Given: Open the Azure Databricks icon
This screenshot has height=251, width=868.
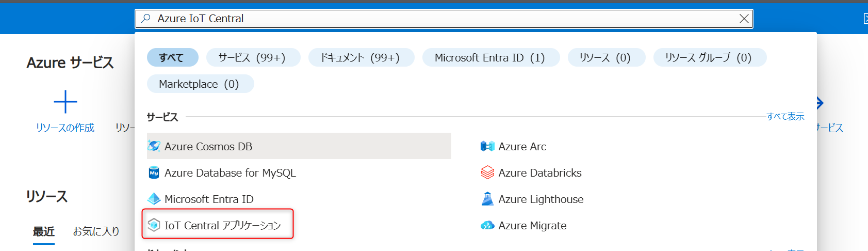Looking at the screenshot, I should 487,172.
